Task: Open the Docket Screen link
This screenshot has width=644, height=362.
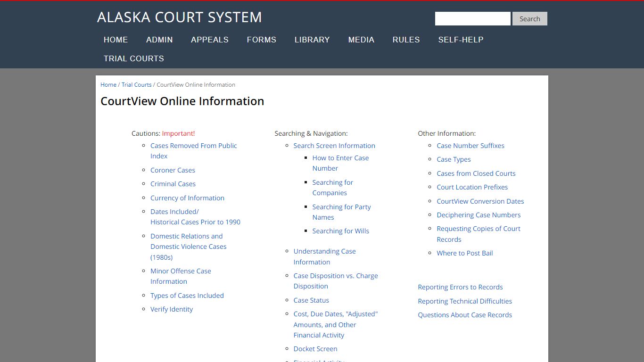Action: coord(315,349)
